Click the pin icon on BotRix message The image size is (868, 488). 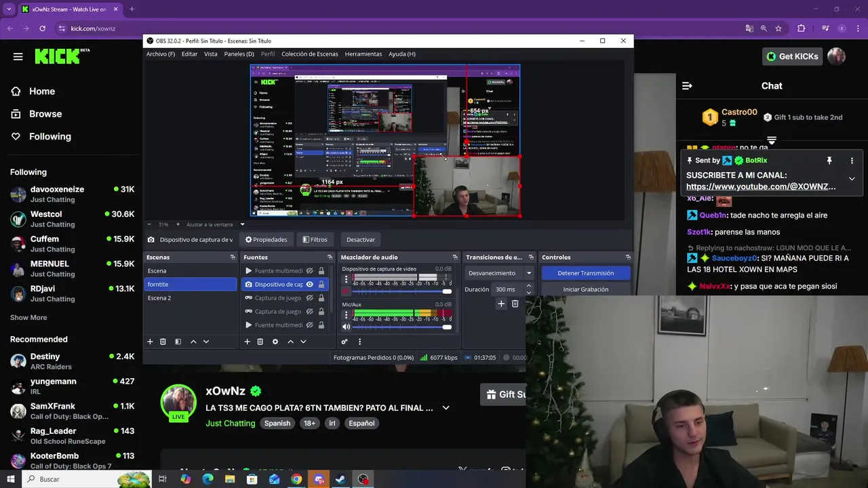(x=829, y=161)
